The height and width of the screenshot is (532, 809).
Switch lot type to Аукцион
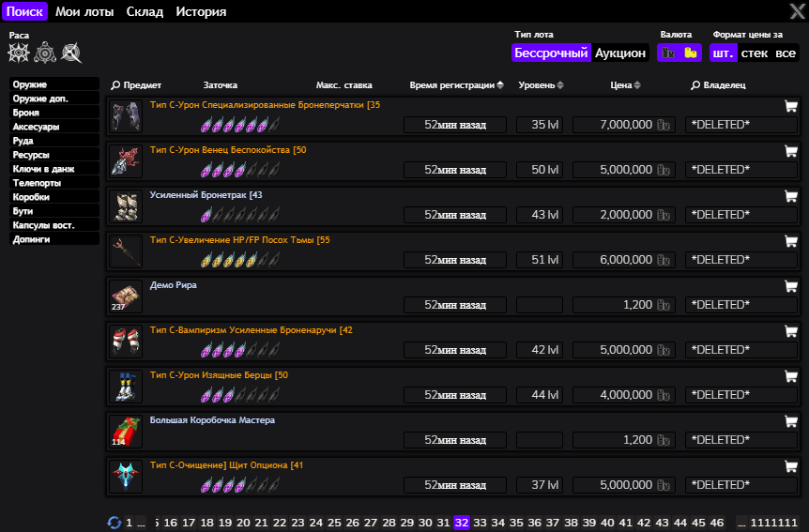pos(620,53)
